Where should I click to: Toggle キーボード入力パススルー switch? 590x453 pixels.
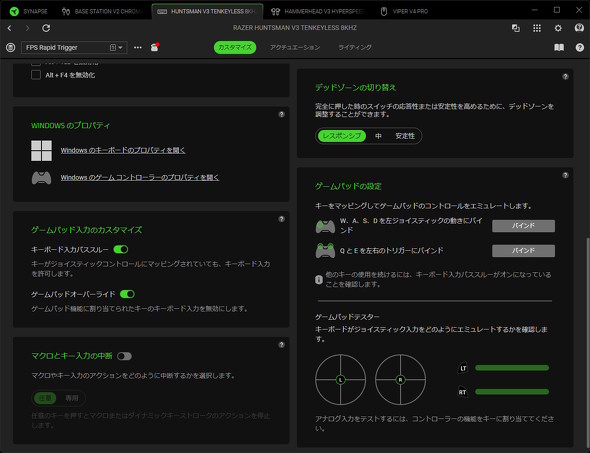(121, 249)
